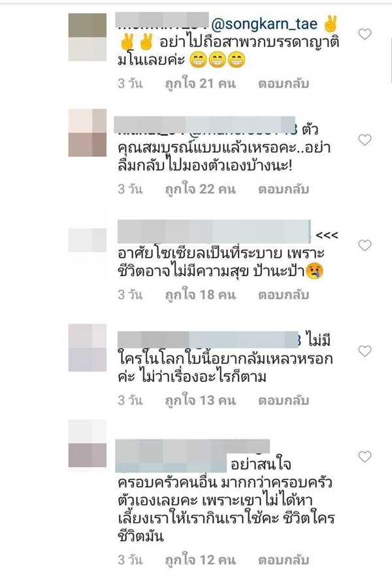The width and height of the screenshot is (392, 588).
Task: Open avatar of second commenter
Action: tap(88, 133)
